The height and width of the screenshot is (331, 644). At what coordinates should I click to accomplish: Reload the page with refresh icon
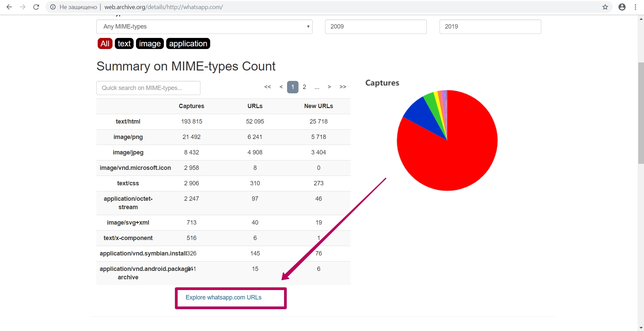(36, 7)
